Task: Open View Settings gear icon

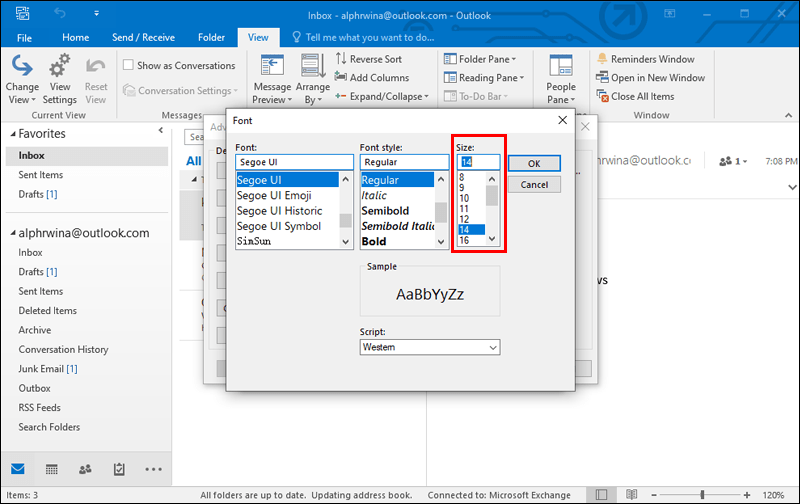Action: coord(59,66)
